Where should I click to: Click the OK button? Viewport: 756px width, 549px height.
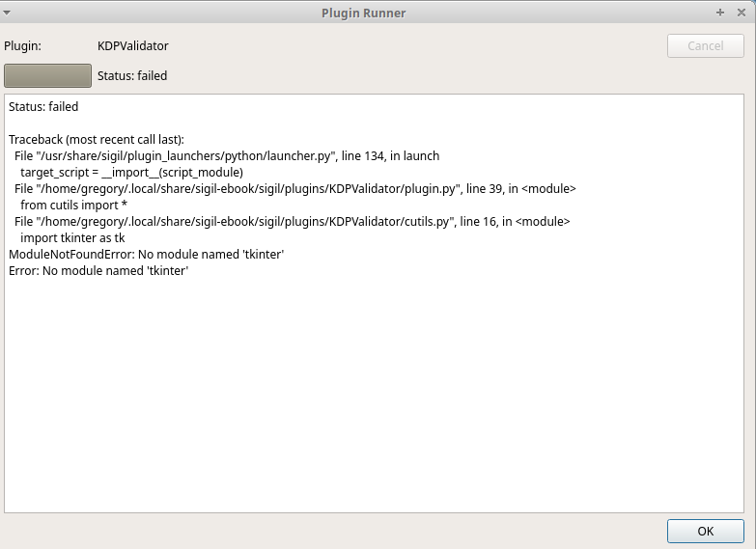pyautogui.click(x=705, y=531)
